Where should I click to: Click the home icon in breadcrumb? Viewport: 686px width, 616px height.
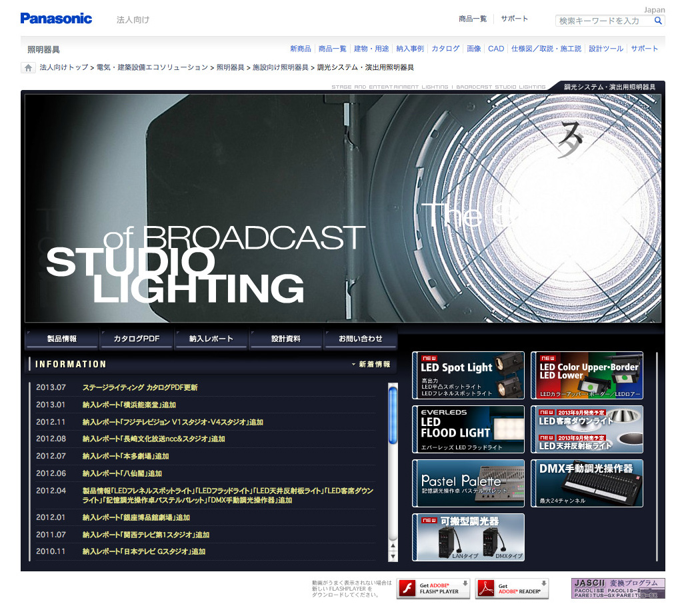28,67
